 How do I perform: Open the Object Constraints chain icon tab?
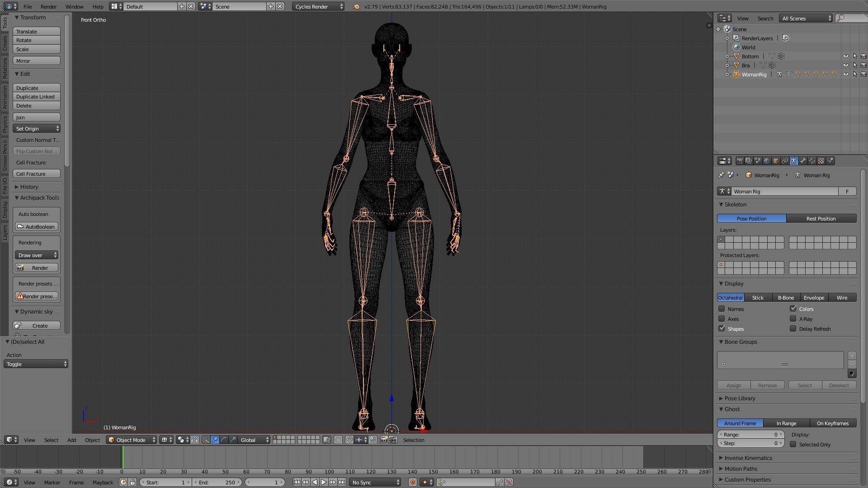click(x=785, y=161)
